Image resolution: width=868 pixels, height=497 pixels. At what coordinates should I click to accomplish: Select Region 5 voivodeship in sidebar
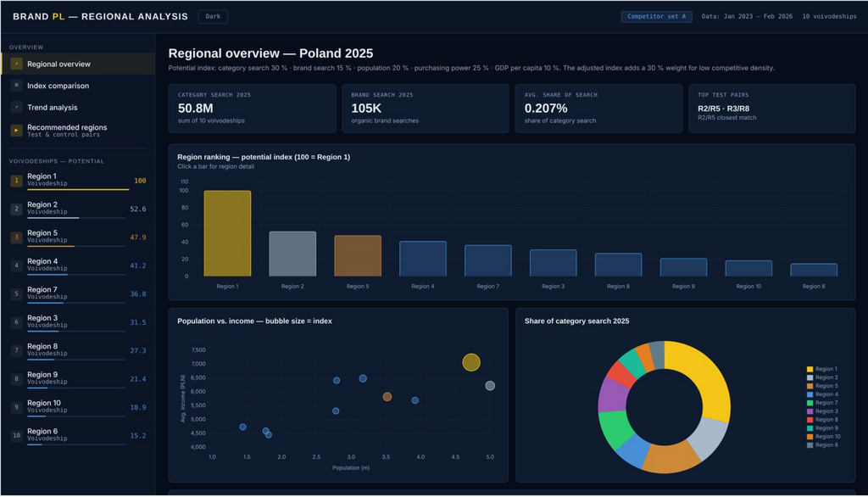coord(78,237)
